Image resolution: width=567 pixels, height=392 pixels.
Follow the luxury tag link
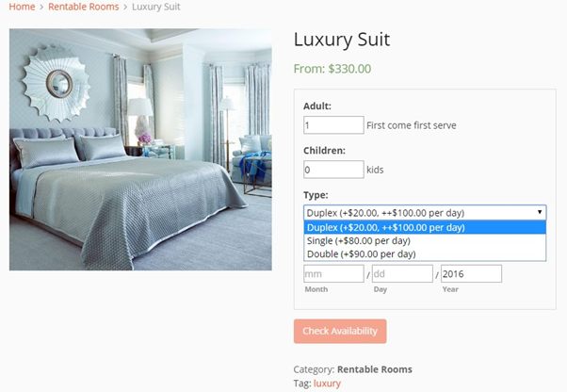(327, 384)
